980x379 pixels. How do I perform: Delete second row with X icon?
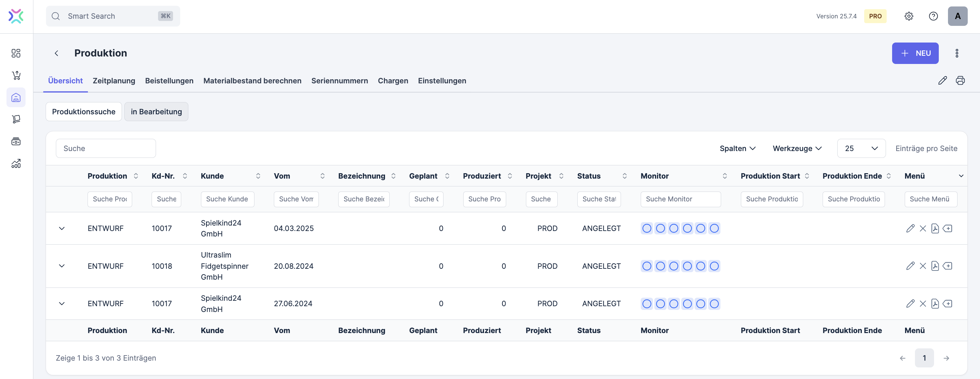point(922,266)
